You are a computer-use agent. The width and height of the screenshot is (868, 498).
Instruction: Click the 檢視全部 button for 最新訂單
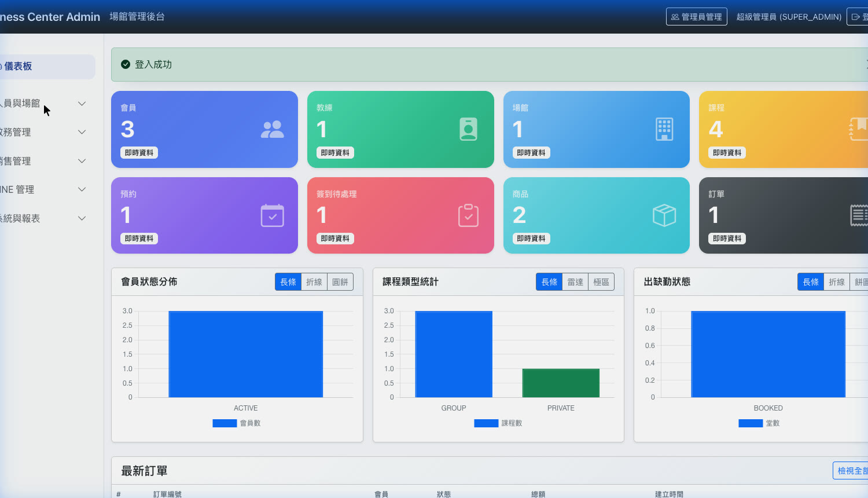pyautogui.click(x=851, y=471)
